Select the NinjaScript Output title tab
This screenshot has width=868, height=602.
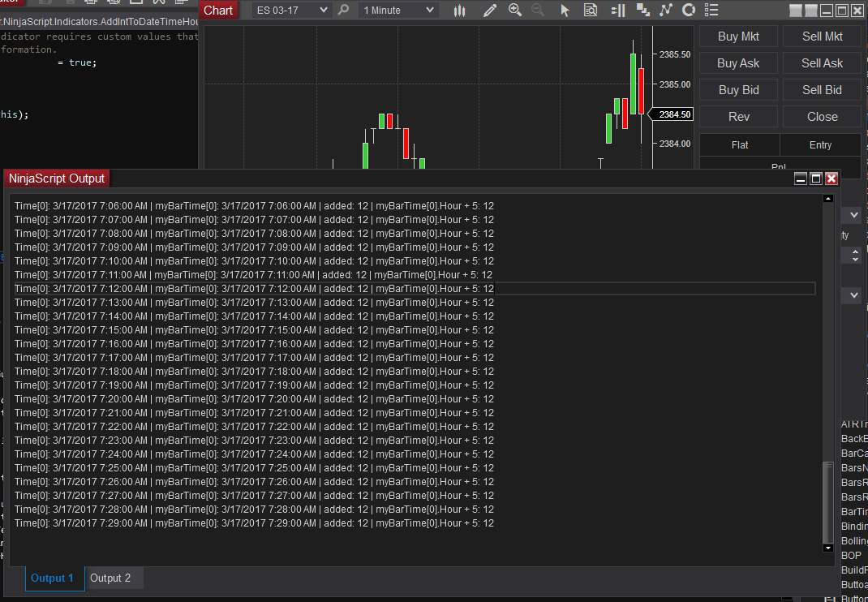(57, 178)
